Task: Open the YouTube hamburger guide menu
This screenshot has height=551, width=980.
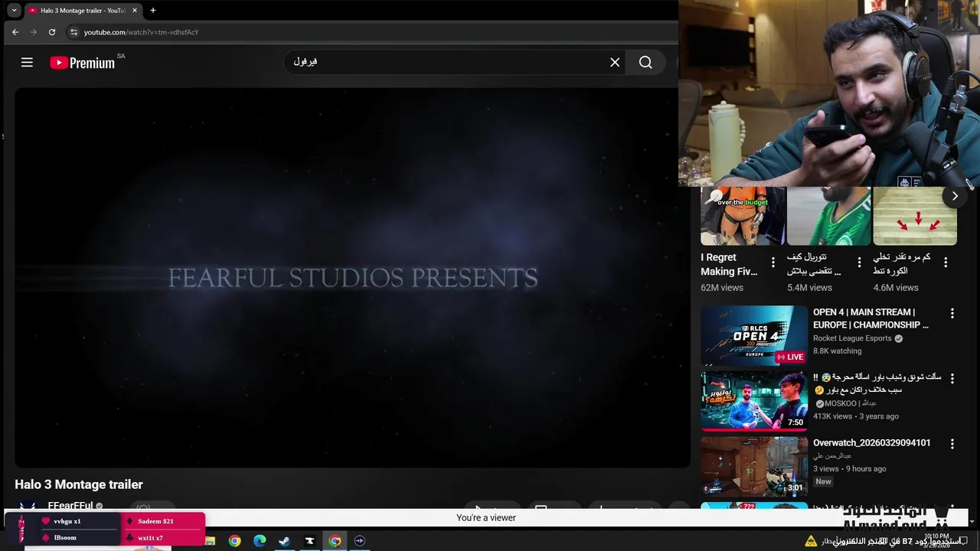Action: 27,63
